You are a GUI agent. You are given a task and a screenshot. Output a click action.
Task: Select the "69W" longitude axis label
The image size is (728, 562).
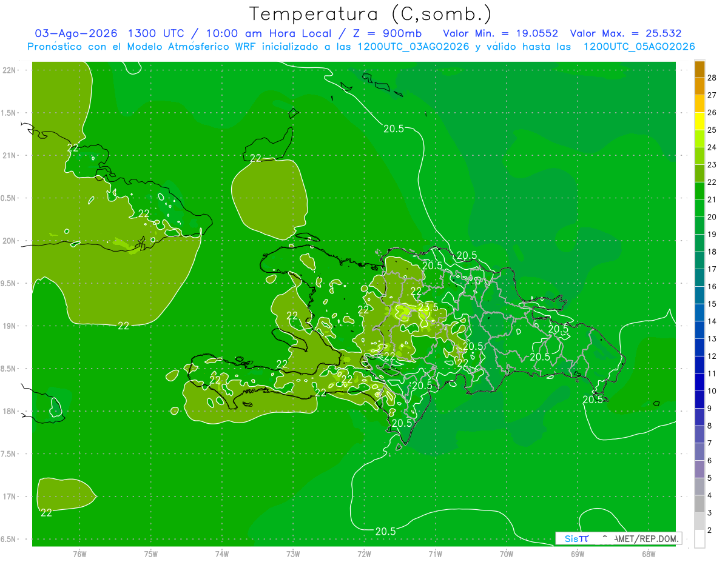tap(577, 554)
